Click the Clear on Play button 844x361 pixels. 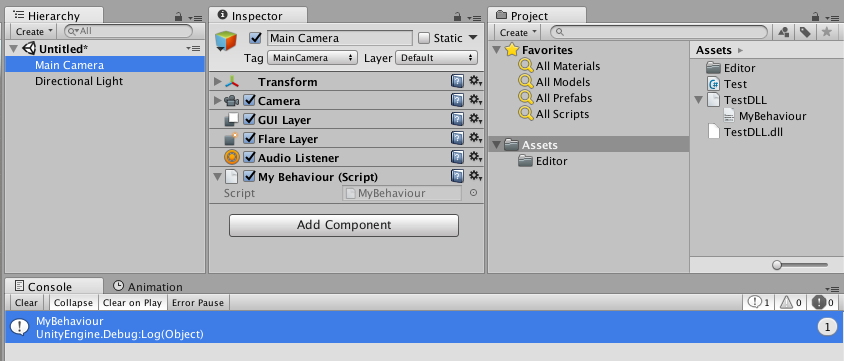coord(132,302)
